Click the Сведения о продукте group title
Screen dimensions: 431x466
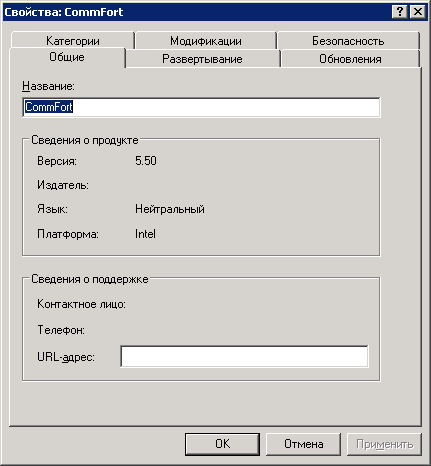(85, 140)
